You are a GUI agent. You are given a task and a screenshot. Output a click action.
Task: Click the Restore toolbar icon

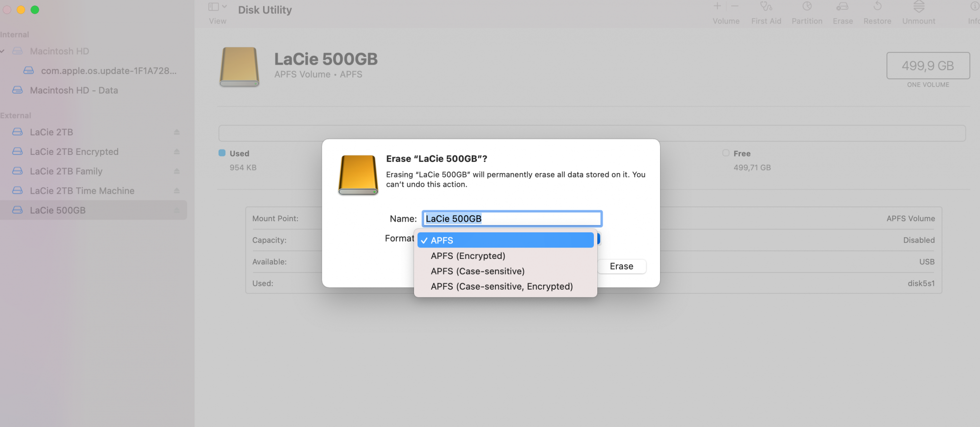pyautogui.click(x=877, y=7)
